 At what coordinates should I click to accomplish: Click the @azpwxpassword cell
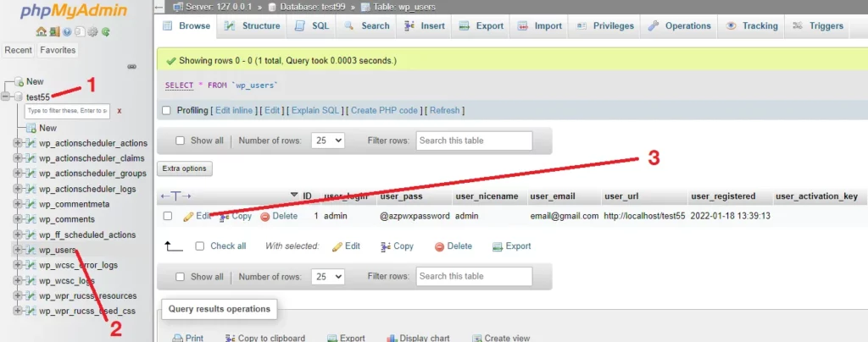(415, 216)
